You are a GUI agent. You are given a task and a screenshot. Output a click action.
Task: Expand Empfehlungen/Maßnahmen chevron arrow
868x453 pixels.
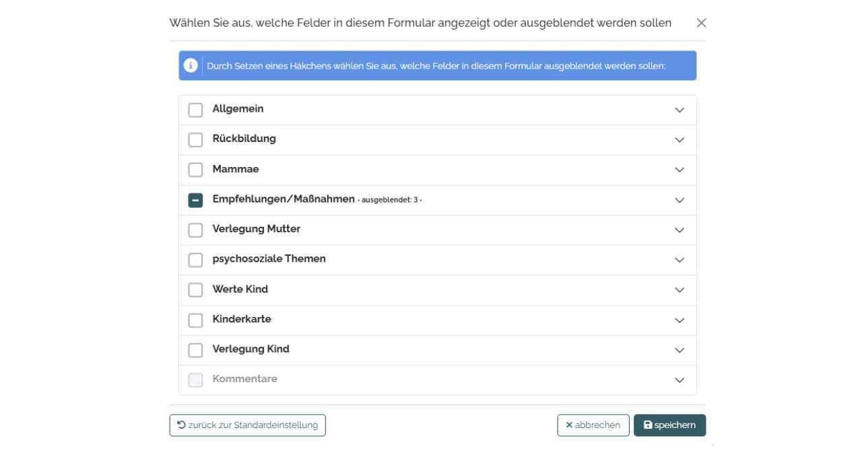(679, 200)
